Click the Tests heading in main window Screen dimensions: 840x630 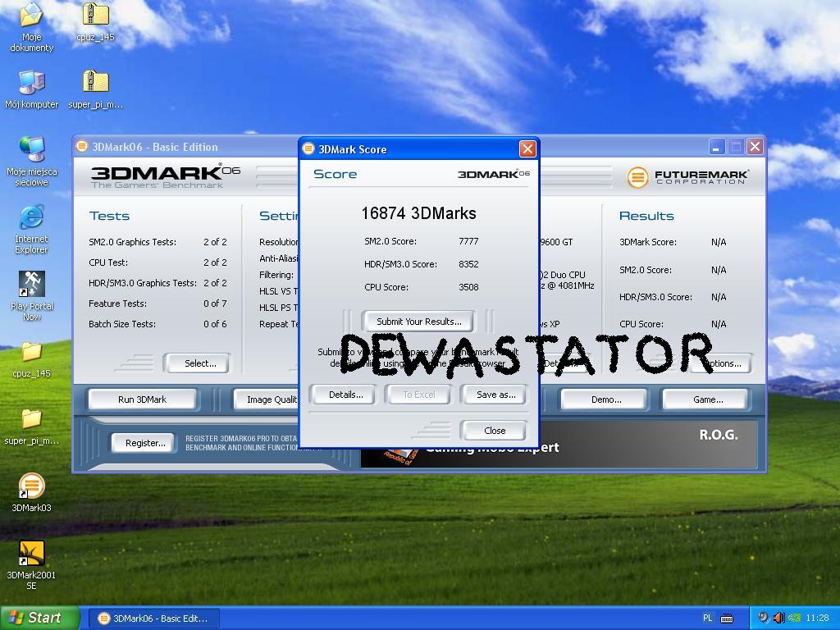[109, 216]
